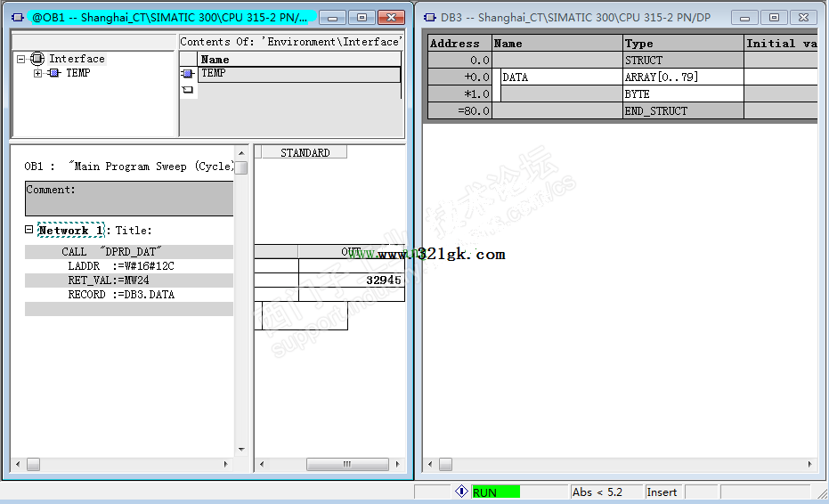Viewport: 829px width, 504px height.
Task: Click the TEMP row icon in contents list
Action: pyautogui.click(x=188, y=74)
